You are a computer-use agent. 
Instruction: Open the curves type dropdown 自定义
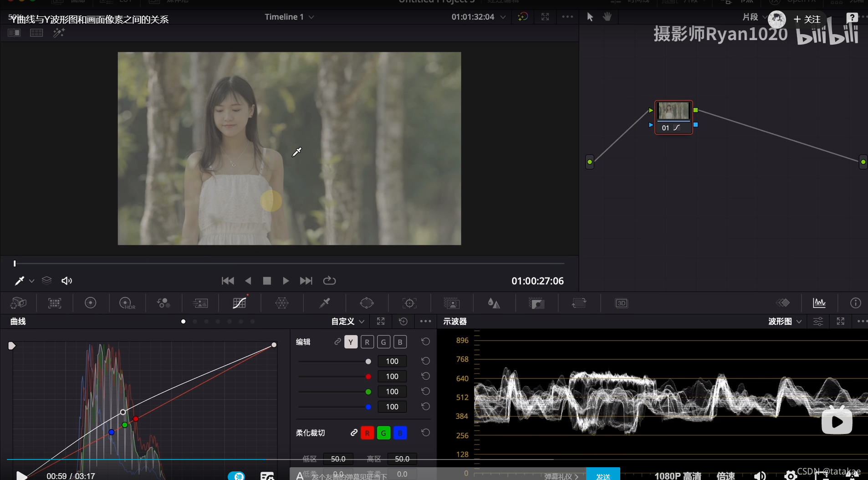347,322
